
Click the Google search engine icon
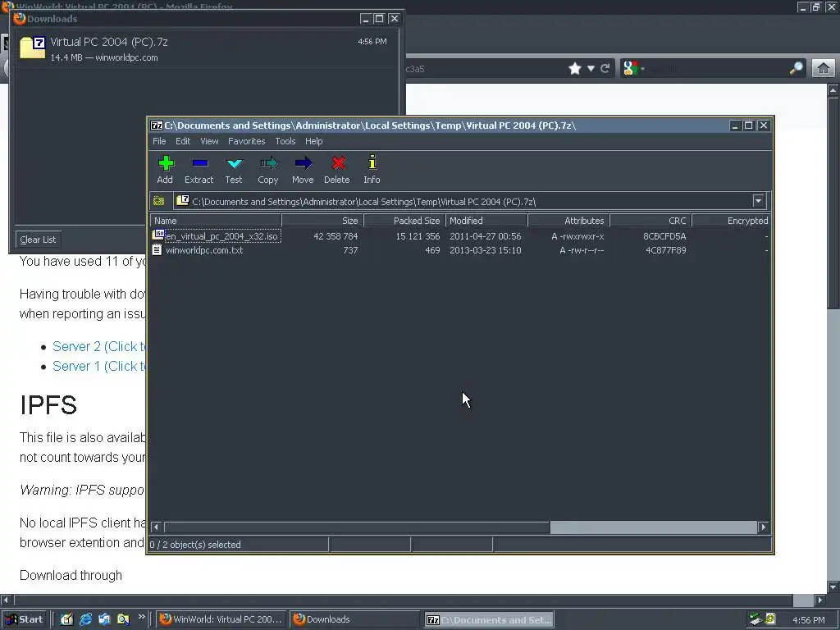pos(631,68)
